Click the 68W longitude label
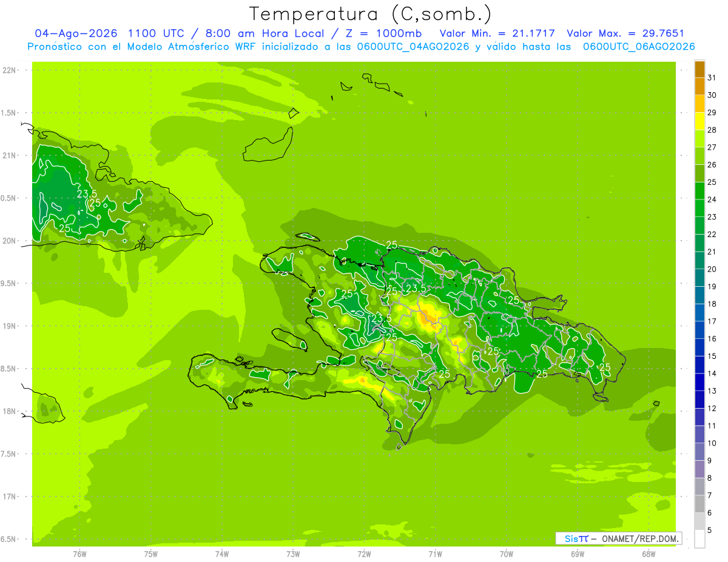 649,554
